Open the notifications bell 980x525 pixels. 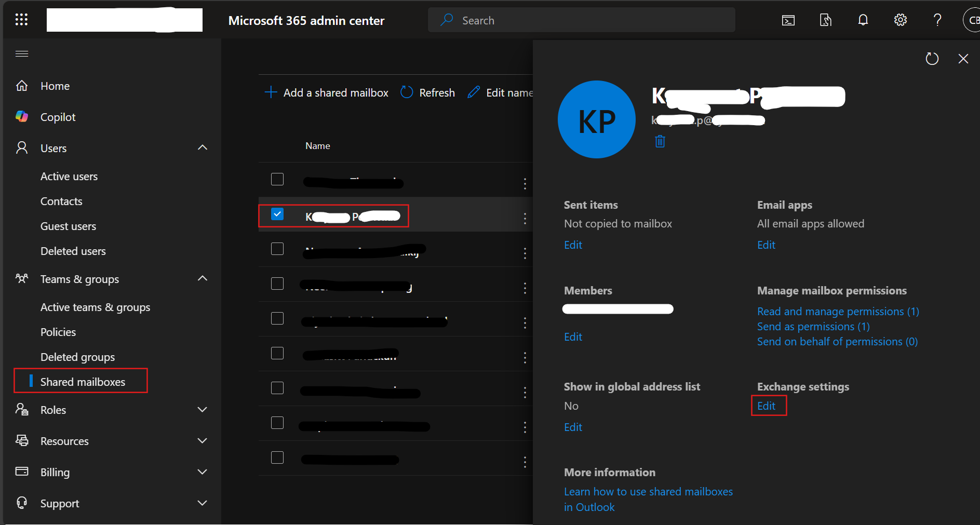coord(863,20)
